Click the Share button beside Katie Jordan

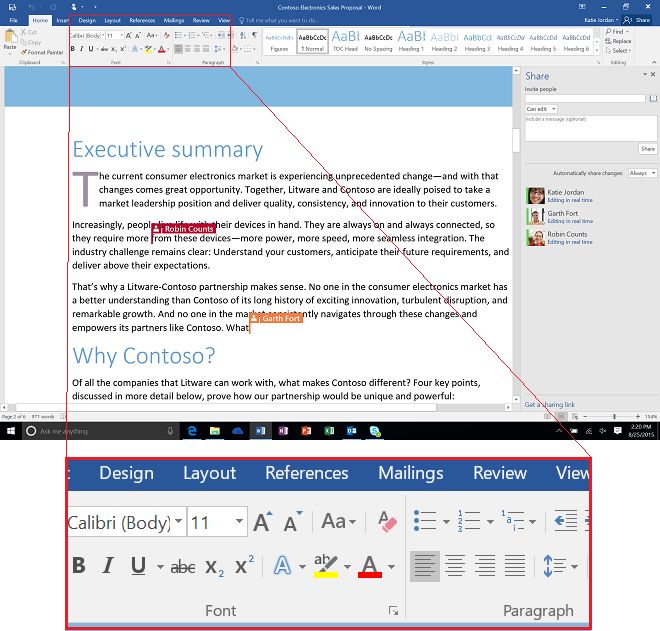(637, 20)
